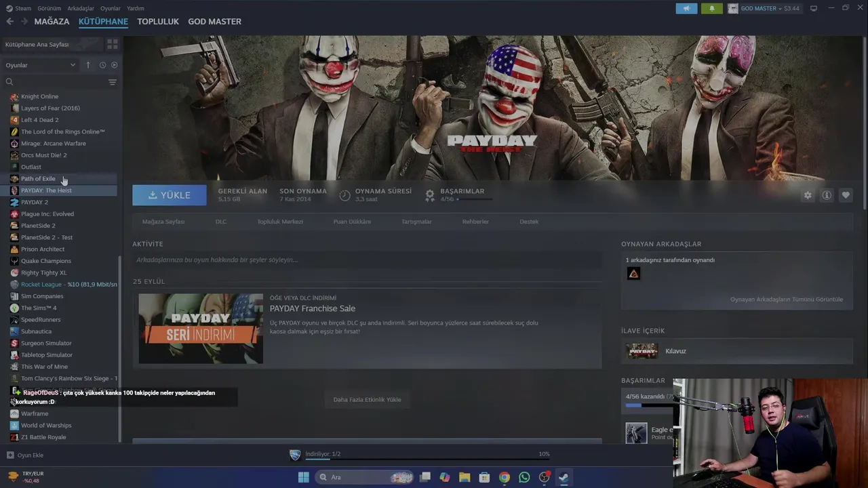Add PAYDAY to favorites heart icon
The width and height of the screenshot is (868, 488).
(846, 195)
